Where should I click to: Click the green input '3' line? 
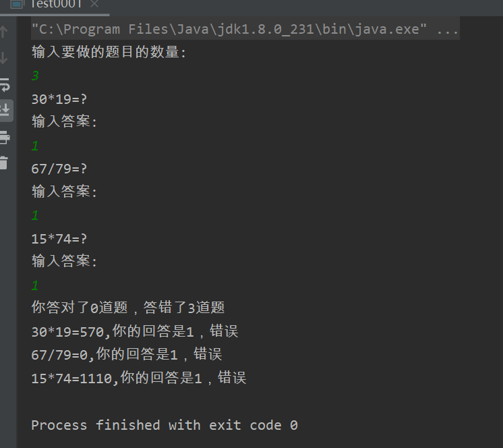click(35, 76)
